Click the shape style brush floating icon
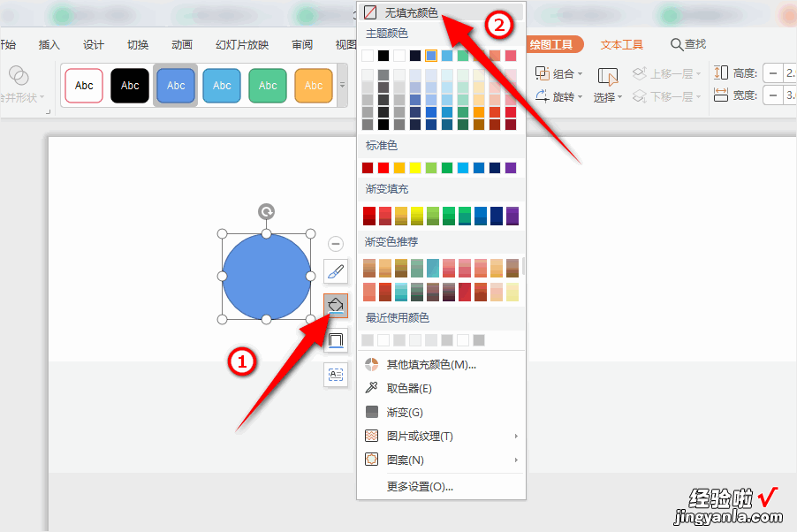The image size is (797, 532). click(336, 272)
